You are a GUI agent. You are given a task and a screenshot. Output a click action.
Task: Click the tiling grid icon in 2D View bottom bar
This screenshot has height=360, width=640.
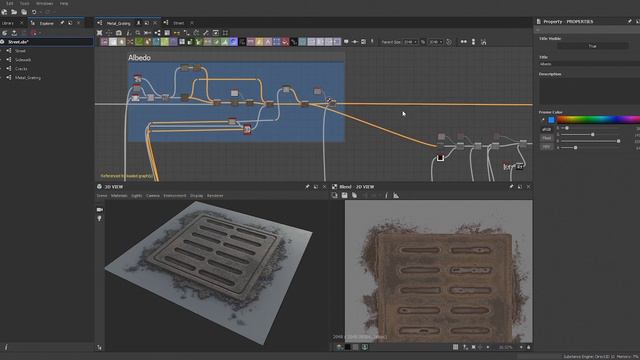click(x=456, y=347)
